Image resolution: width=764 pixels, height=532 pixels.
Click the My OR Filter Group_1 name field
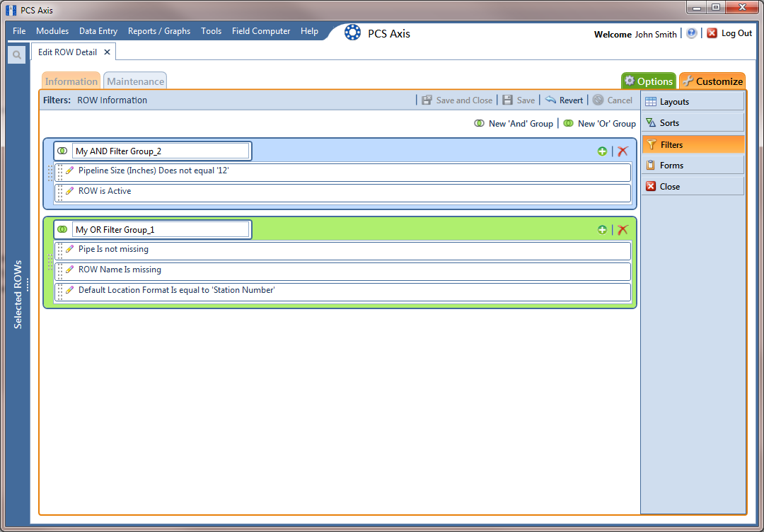pyautogui.click(x=161, y=230)
